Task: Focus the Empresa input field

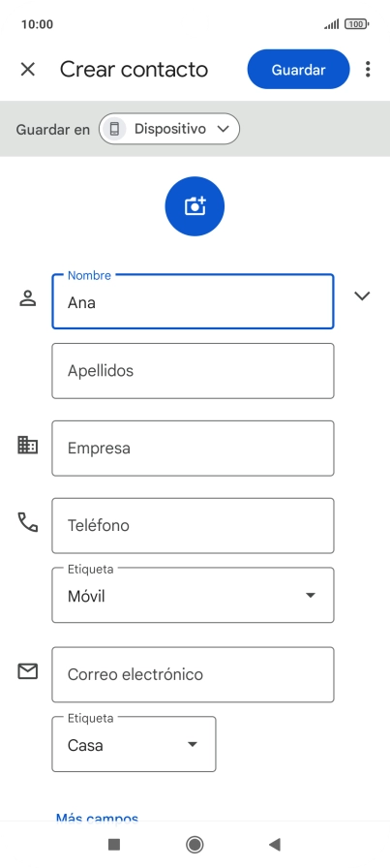Action: click(x=193, y=449)
